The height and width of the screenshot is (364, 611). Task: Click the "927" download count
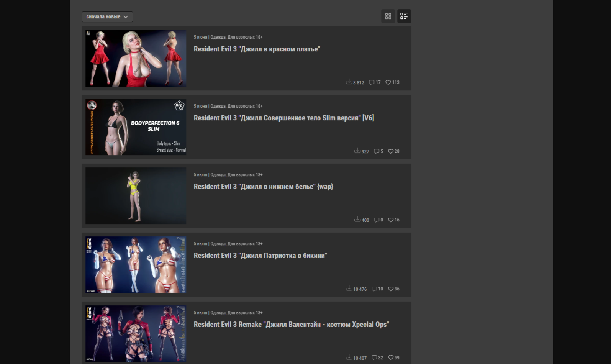pyautogui.click(x=365, y=152)
